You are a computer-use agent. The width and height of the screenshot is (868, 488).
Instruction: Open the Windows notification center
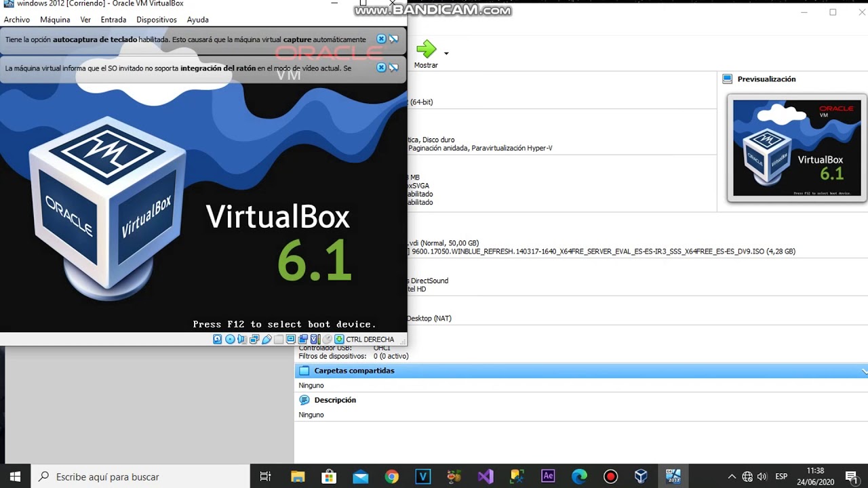[852, 476]
